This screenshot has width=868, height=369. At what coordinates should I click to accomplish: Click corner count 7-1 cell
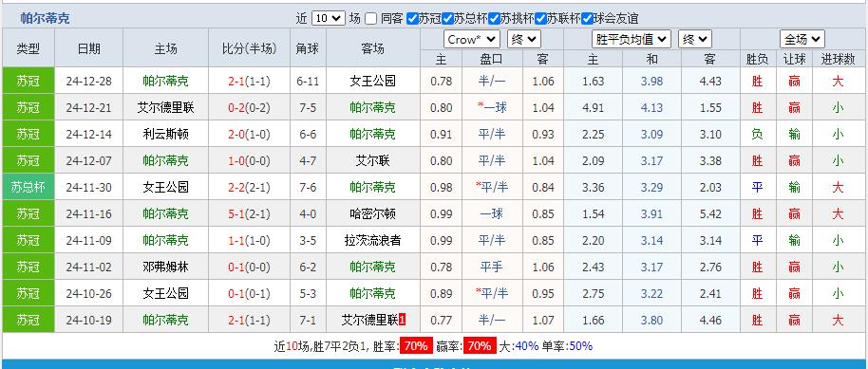tap(308, 321)
